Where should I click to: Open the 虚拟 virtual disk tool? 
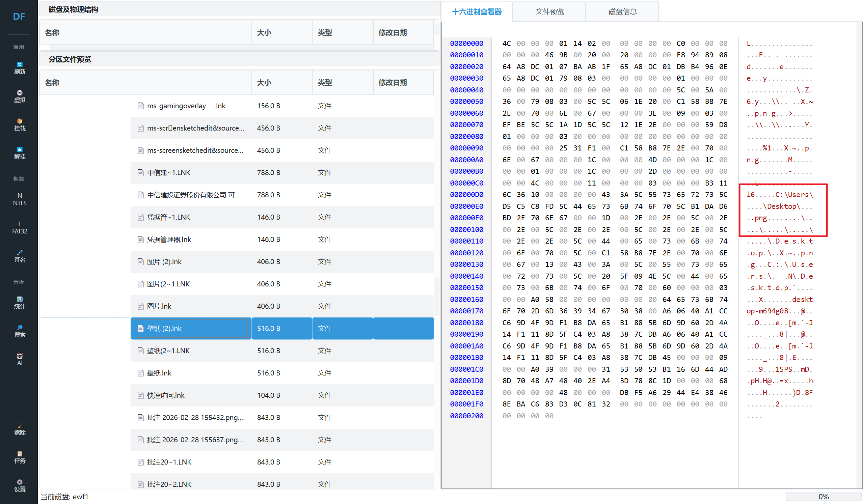(x=20, y=96)
